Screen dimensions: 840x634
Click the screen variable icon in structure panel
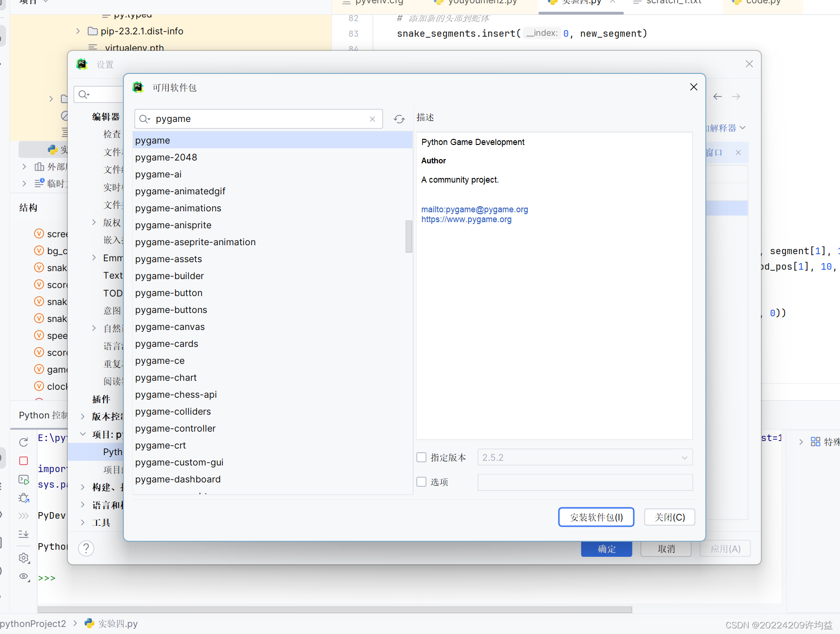[39, 233]
